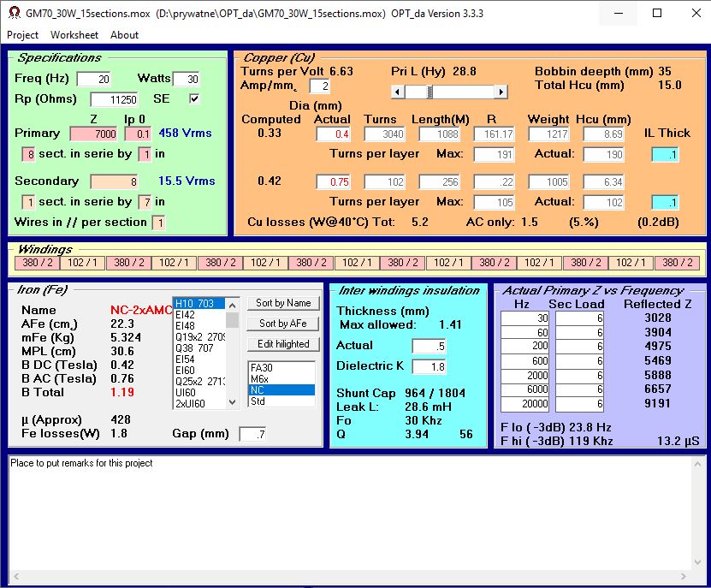Click the Gap (mm) input field

(x=252, y=434)
